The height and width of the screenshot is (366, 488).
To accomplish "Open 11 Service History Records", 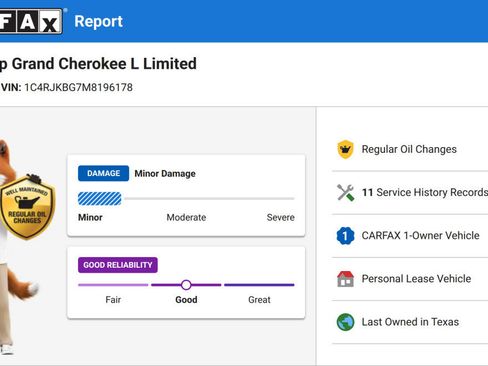I will point(410,193).
